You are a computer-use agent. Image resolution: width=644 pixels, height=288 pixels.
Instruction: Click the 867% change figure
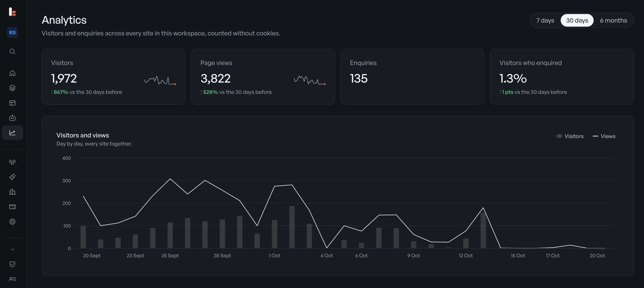[61, 92]
